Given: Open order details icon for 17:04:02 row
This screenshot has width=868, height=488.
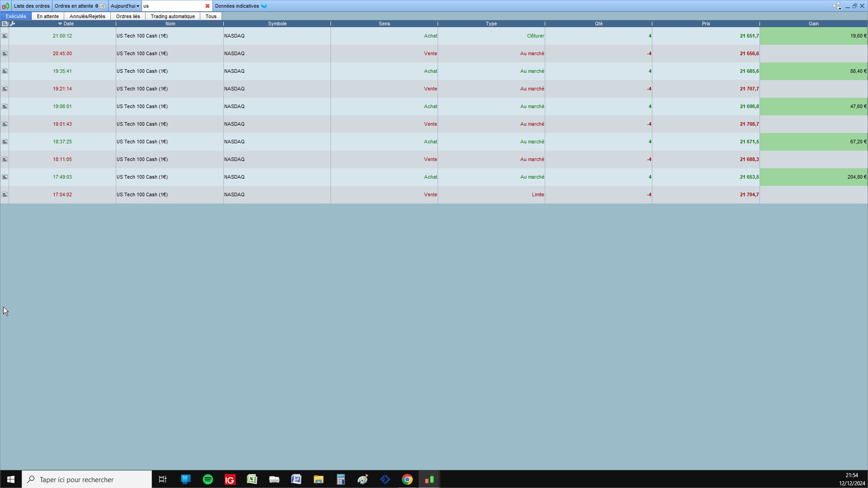Looking at the screenshot, I should click(x=5, y=194).
